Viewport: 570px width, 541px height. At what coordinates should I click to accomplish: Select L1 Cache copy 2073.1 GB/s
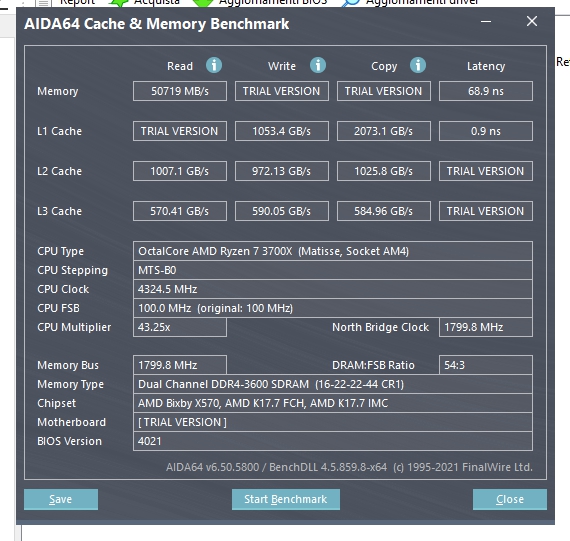tap(384, 131)
